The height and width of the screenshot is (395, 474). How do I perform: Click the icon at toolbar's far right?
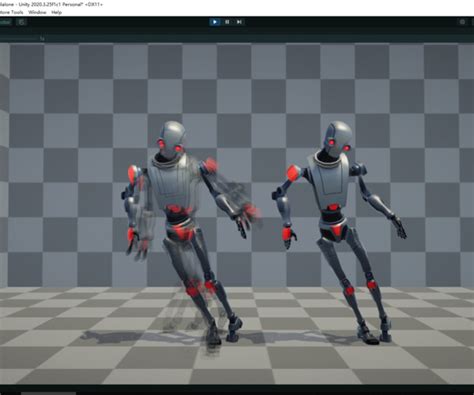462,22
